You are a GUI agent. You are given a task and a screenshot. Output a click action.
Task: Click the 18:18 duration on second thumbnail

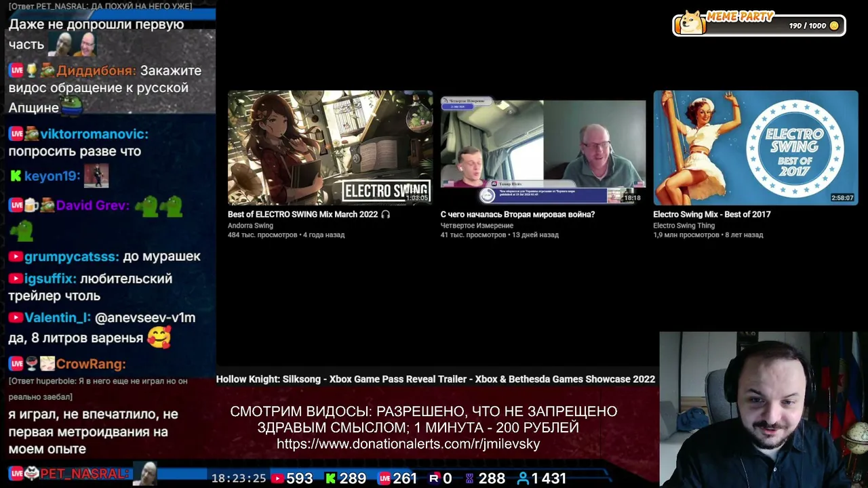click(632, 198)
